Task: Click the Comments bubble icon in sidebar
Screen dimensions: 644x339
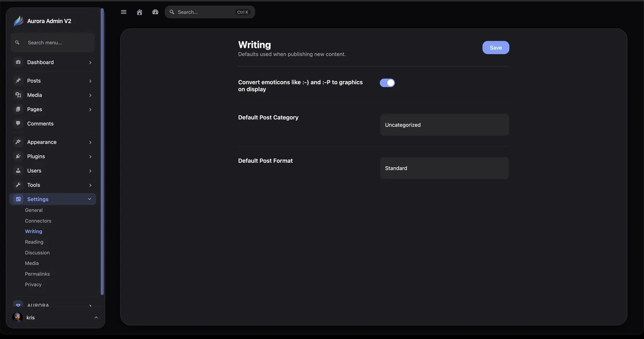Action: click(18, 123)
